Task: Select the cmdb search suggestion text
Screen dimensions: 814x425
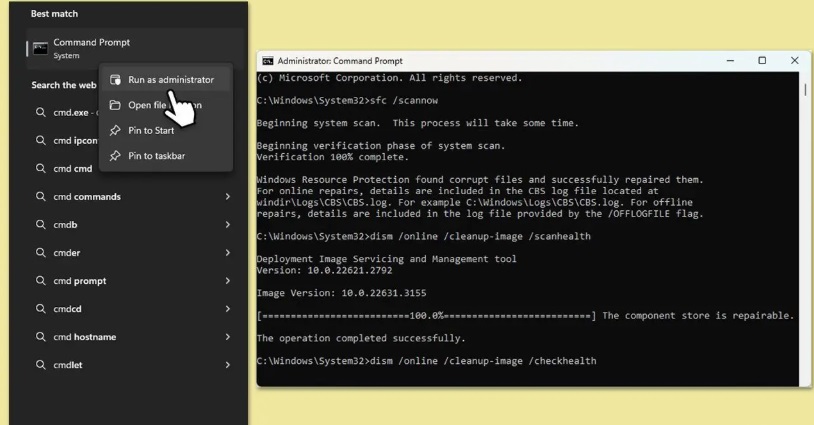Action: click(65, 225)
